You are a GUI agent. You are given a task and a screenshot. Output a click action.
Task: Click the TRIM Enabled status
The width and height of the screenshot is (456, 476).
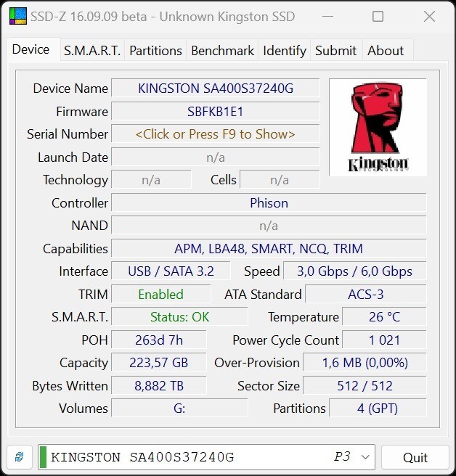(160, 294)
